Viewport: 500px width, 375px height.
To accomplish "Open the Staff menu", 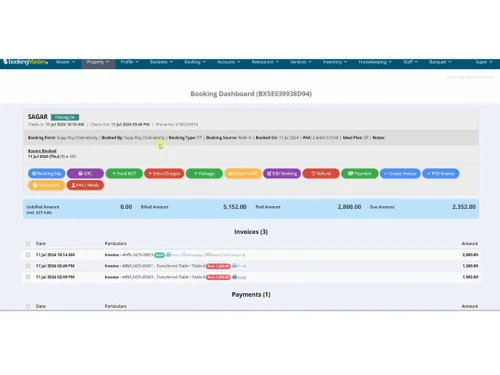I will coord(410,62).
